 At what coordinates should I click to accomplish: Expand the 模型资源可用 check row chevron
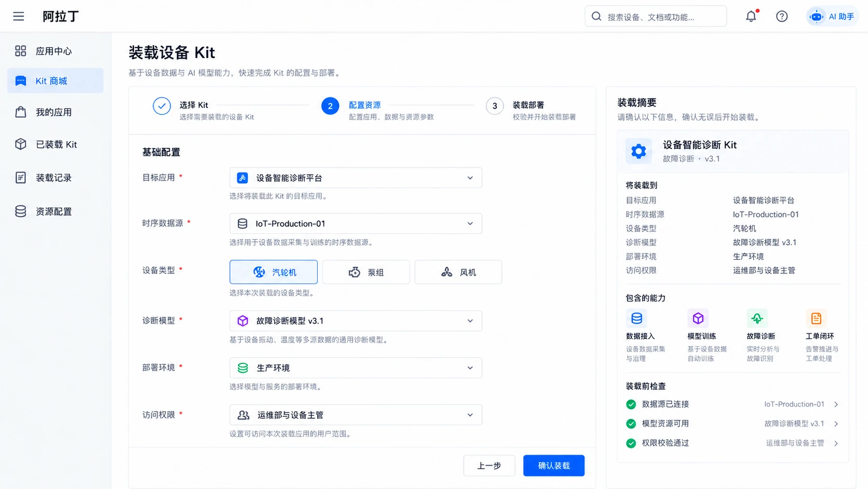click(x=836, y=424)
